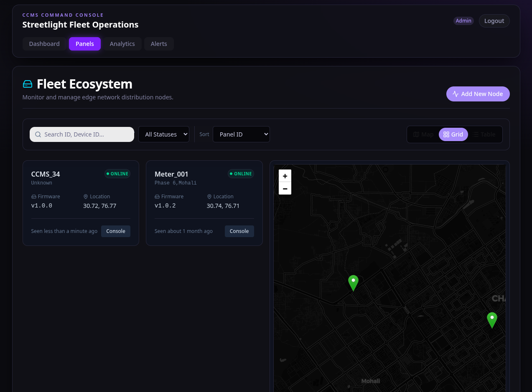532x392 pixels.
Task: Click the Fleet Ecosystem drive icon
Action: (28, 84)
